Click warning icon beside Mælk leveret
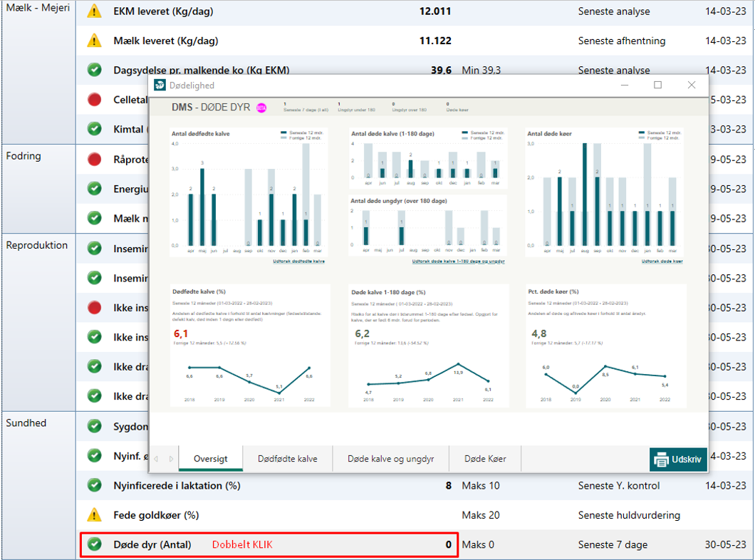The height and width of the screenshot is (560, 755). (x=94, y=41)
